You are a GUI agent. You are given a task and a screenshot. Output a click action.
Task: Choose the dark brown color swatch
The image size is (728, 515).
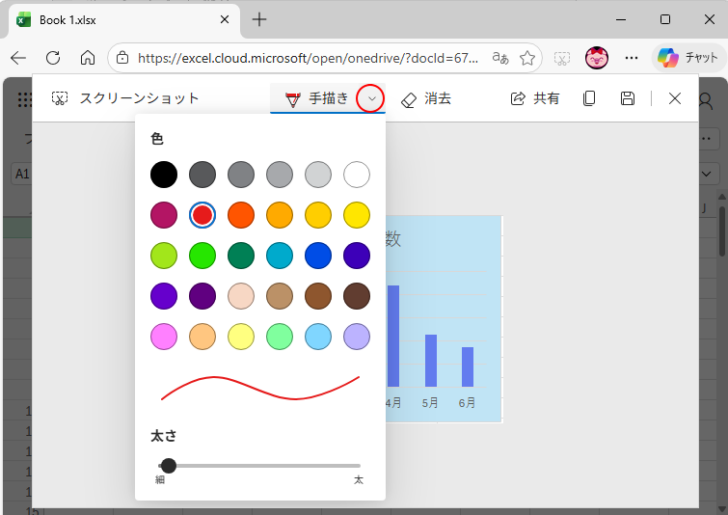[357, 296]
